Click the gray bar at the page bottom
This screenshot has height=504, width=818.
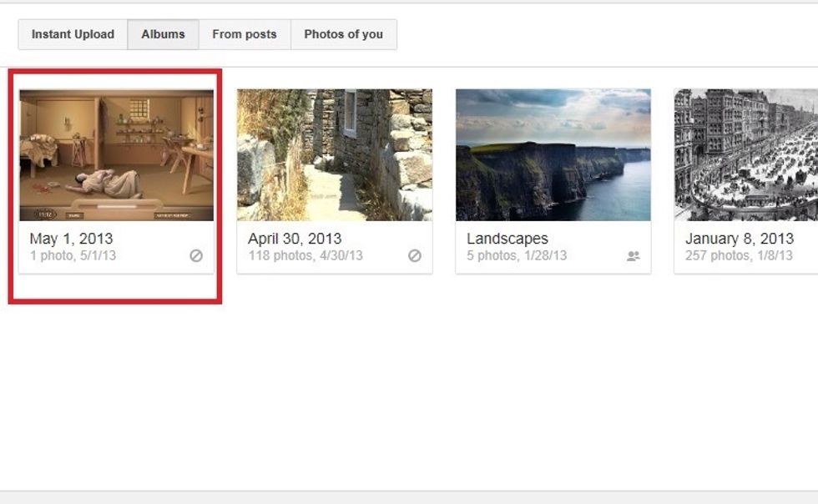[x=409, y=497]
